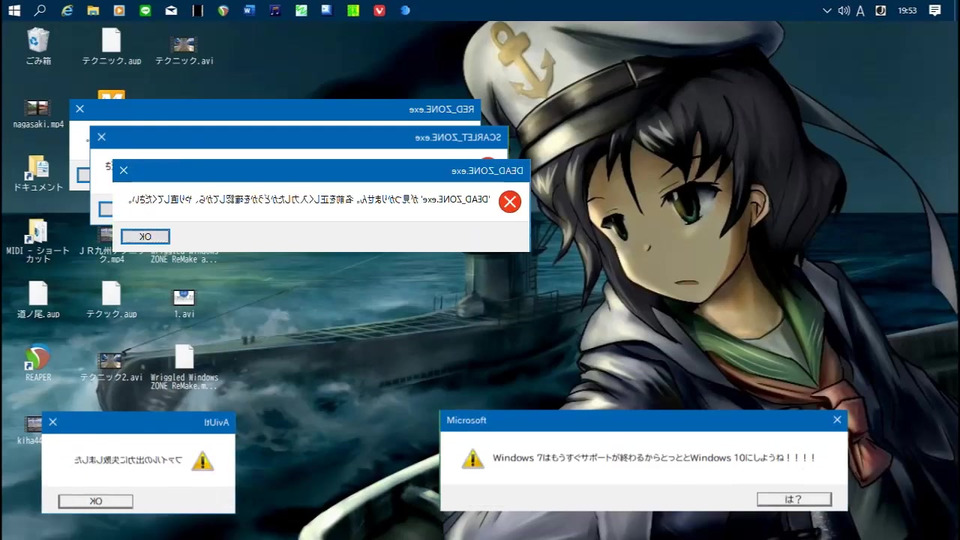Open the taskbar search magnifier
Screen dimensions: 960x540
40,10
